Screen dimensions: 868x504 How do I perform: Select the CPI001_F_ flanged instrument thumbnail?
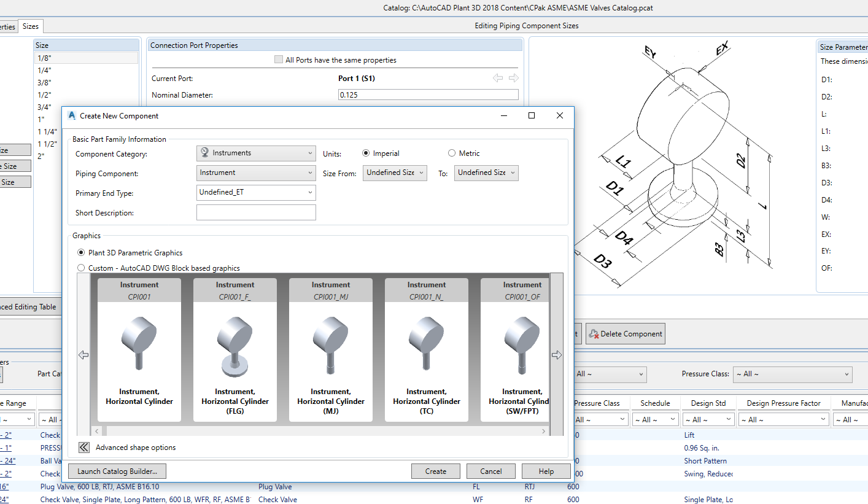tap(235, 350)
